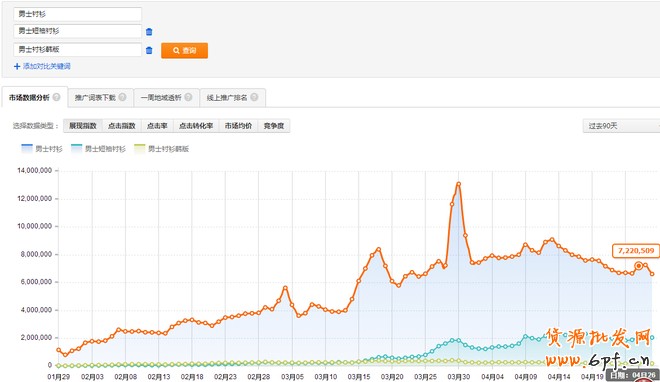Switch to the 线上推广排名 tab

click(232, 98)
